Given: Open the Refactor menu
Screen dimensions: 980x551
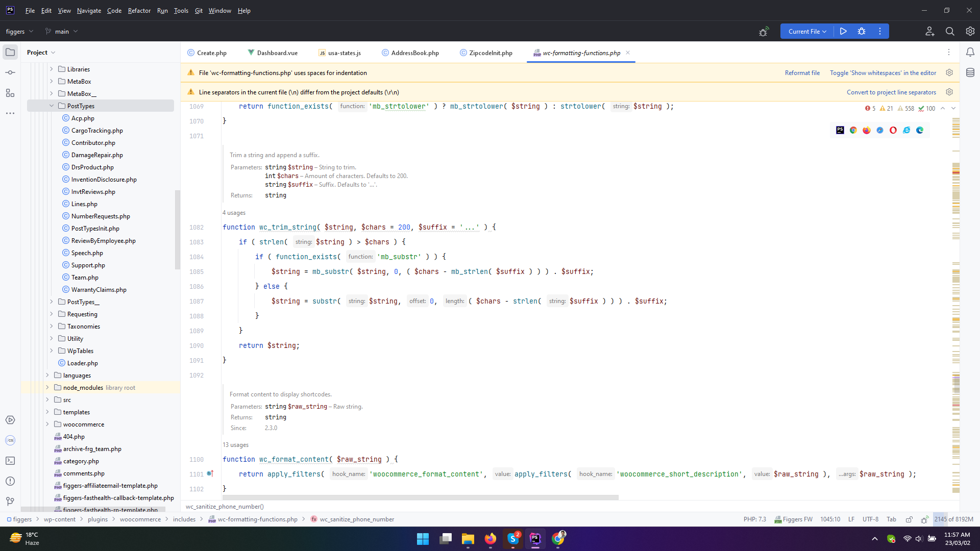Looking at the screenshot, I should [x=139, y=10].
